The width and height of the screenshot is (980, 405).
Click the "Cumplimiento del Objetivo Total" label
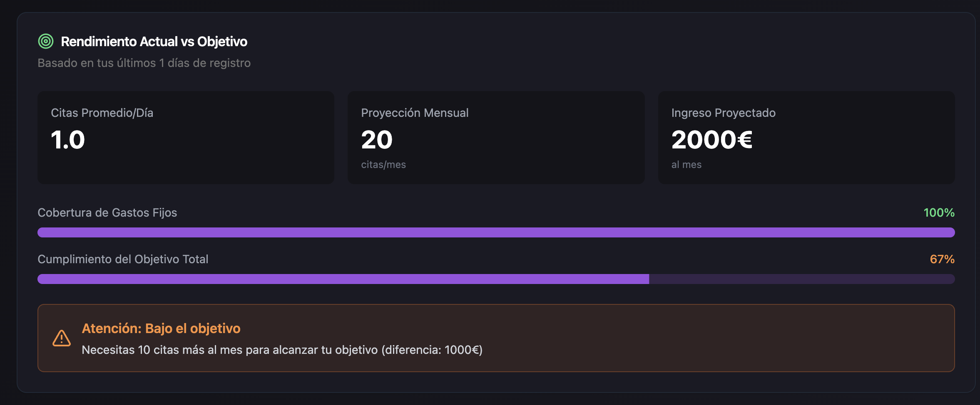123,259
